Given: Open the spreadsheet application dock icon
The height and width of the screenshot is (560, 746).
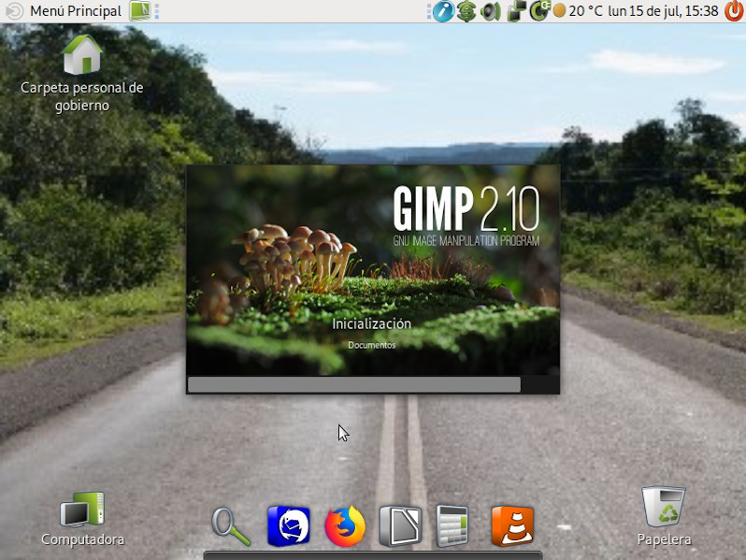Looking at the screenshot, I should (x=452, y=525).
